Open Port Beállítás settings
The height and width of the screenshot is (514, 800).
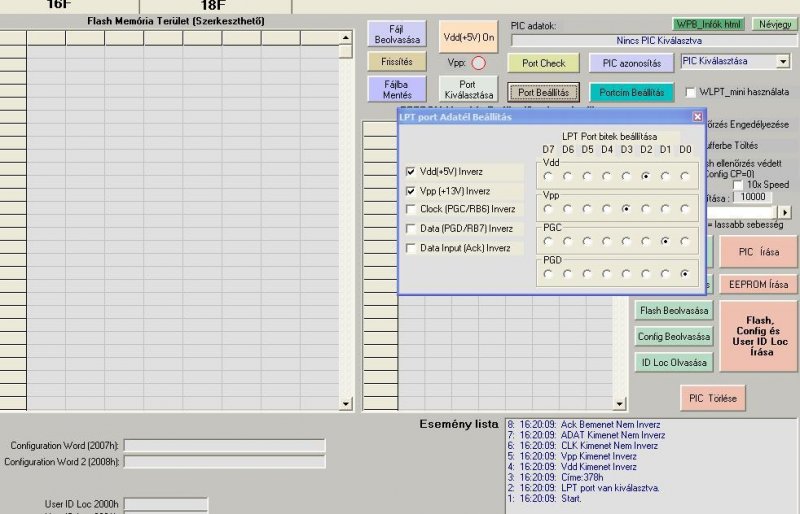(543, 92)
